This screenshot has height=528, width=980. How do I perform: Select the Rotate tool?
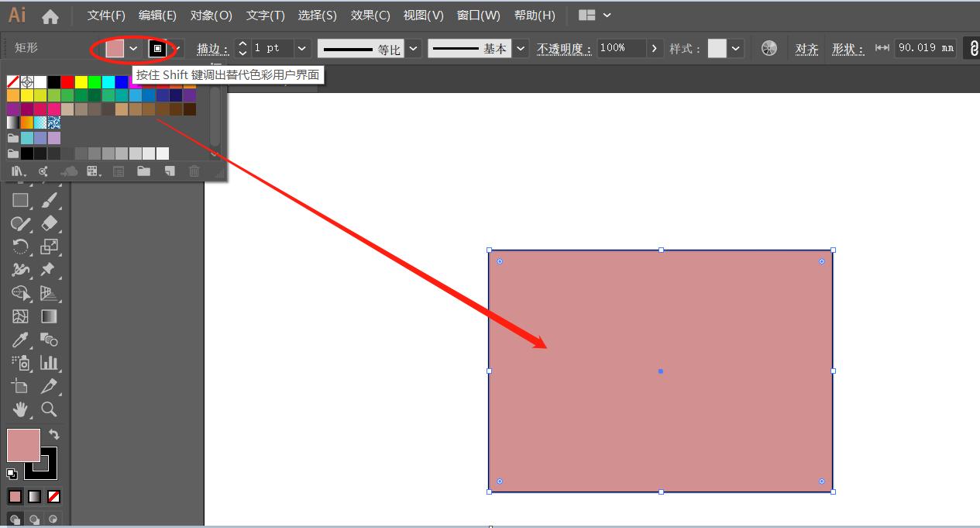click(x=20, y=247)
